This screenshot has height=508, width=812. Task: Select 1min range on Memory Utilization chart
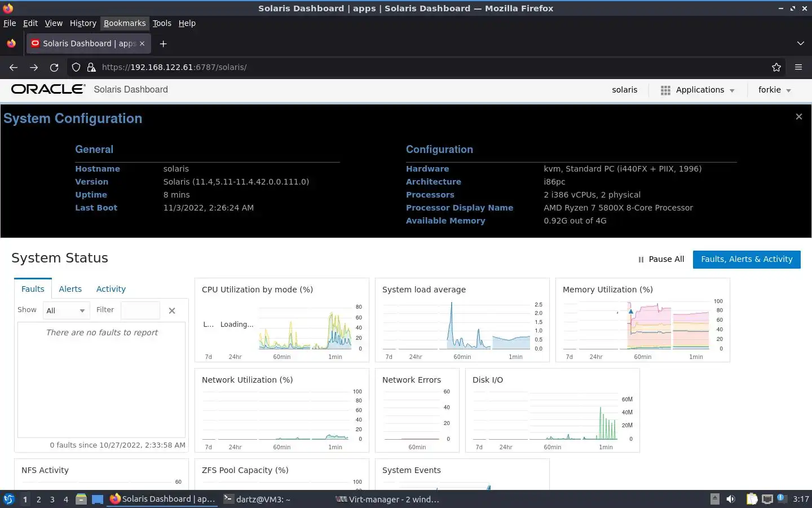[696, 357]
